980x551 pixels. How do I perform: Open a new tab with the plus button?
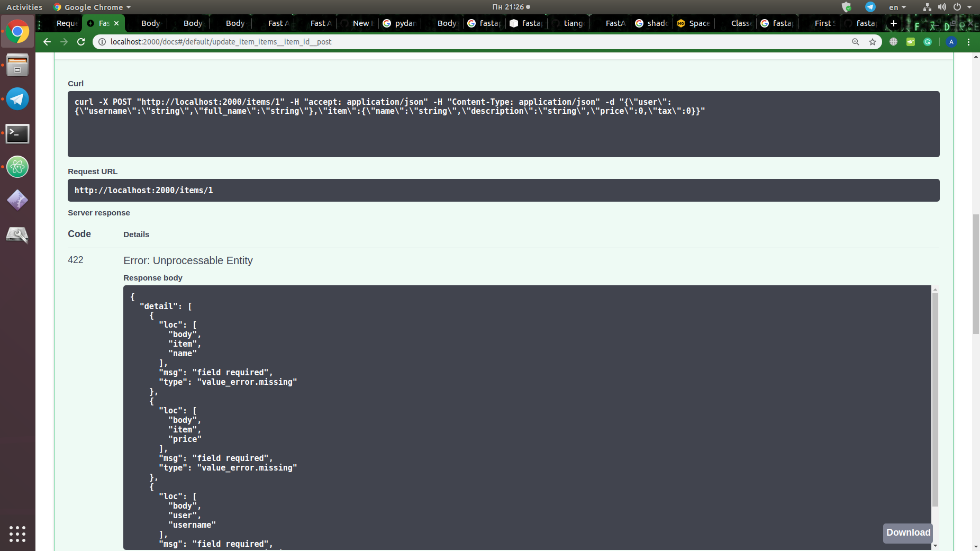[893, 23]
